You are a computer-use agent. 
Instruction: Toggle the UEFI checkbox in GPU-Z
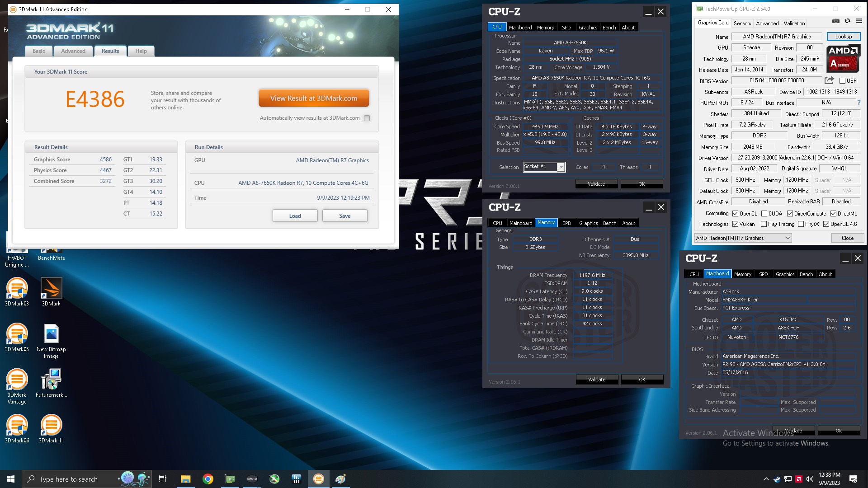click(x=843, y=81)
